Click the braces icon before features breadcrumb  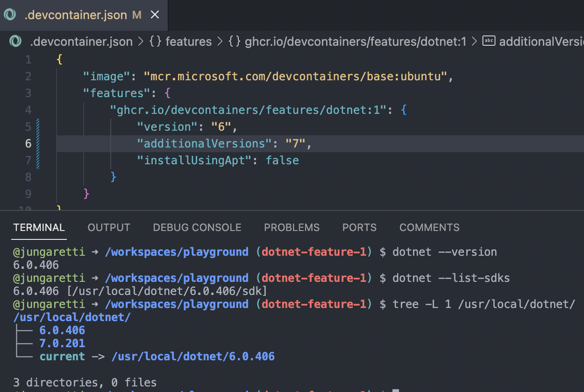tap(156, 42)
